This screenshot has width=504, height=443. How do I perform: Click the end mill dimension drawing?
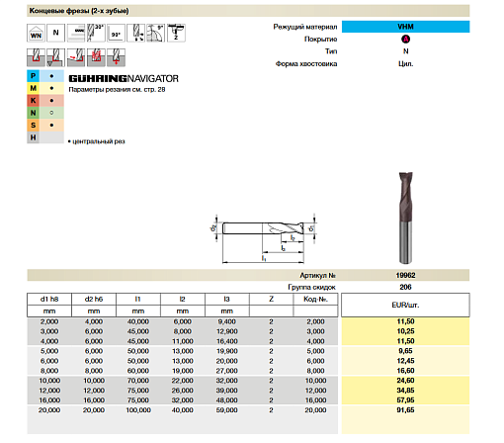coord(263,238)
